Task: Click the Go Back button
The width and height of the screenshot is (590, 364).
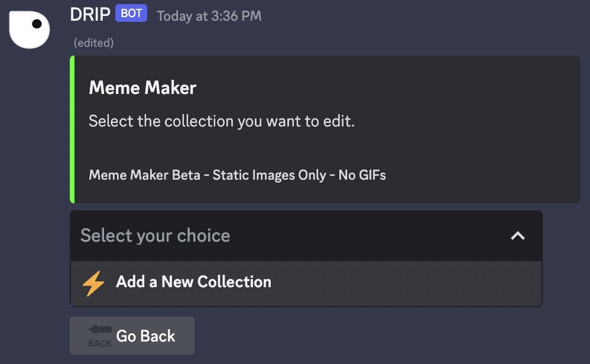Action: tap(132, 336)
